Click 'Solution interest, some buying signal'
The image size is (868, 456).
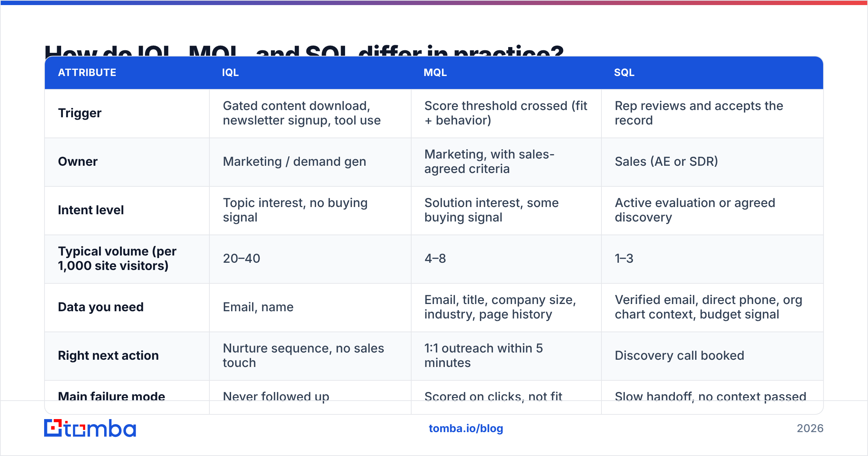click(492, 210)
